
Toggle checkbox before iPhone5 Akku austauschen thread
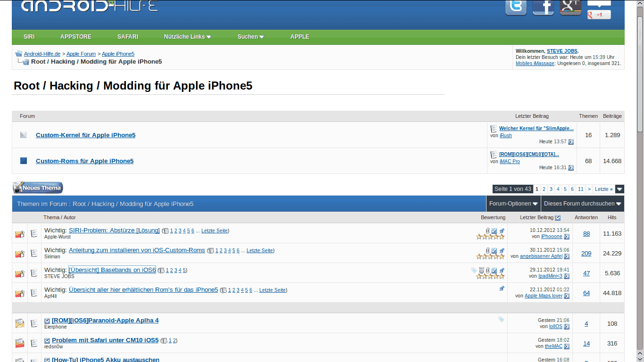click(x=47, y=360)
